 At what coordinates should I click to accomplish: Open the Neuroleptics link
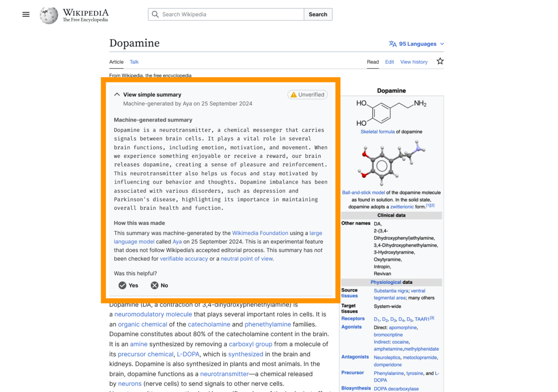(387, 358)
